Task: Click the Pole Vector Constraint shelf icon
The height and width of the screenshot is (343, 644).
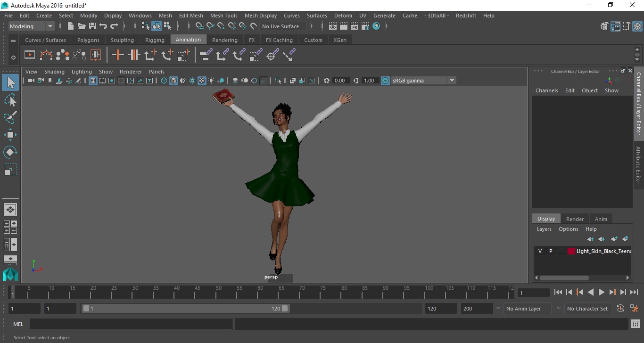Action: click(x=289, y=55)
